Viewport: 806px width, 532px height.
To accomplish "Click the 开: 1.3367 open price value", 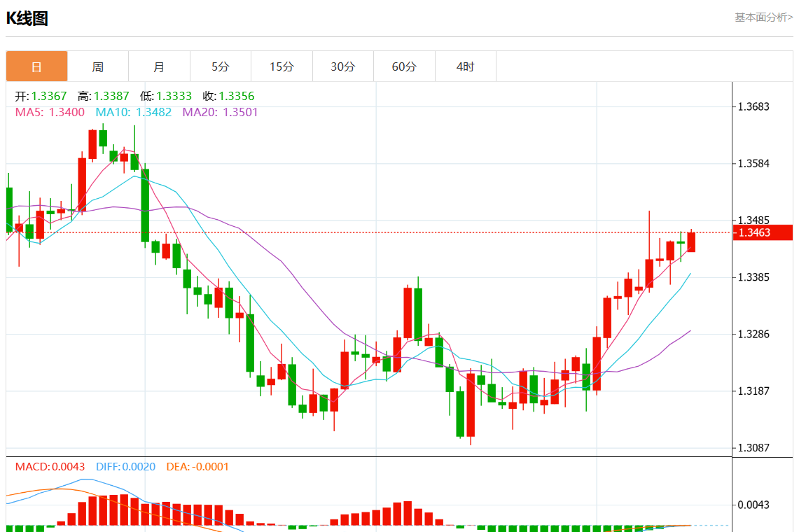I will click(x=41, y=96).
